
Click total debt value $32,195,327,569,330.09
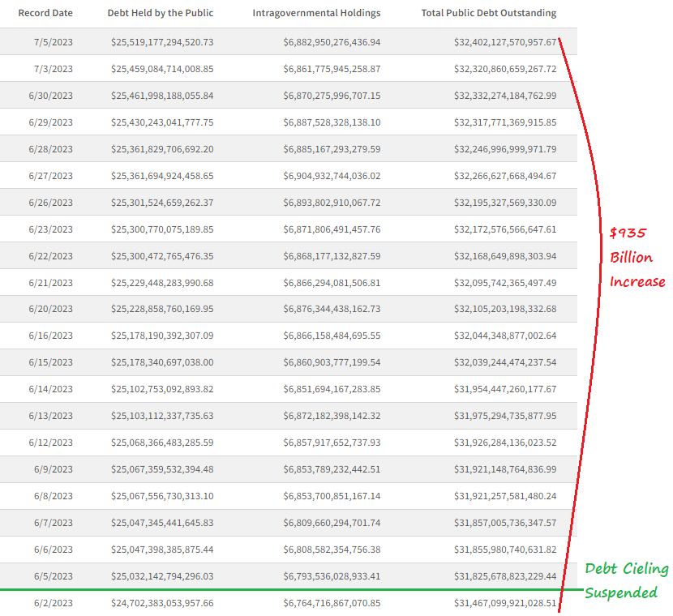[505, 203]
